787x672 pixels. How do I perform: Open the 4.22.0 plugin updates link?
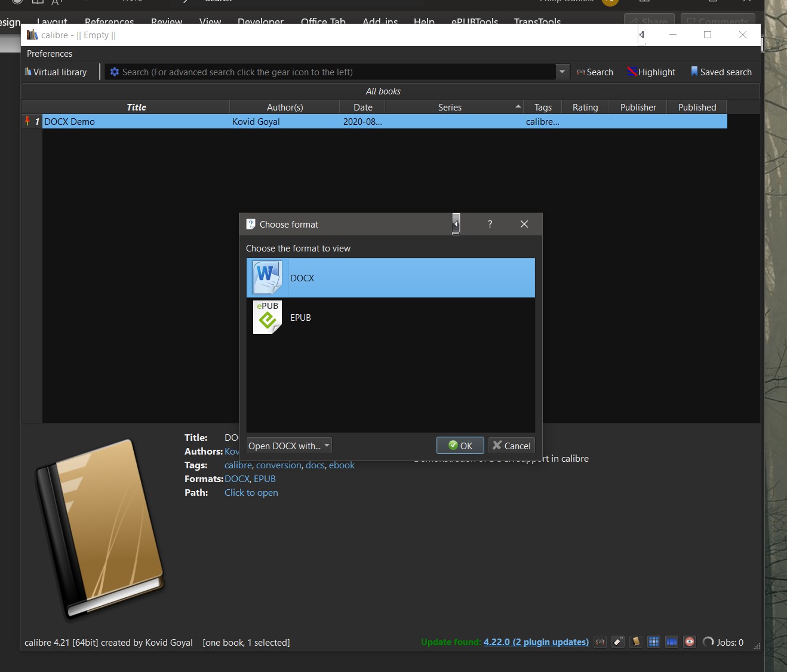[x=536, y=642]
